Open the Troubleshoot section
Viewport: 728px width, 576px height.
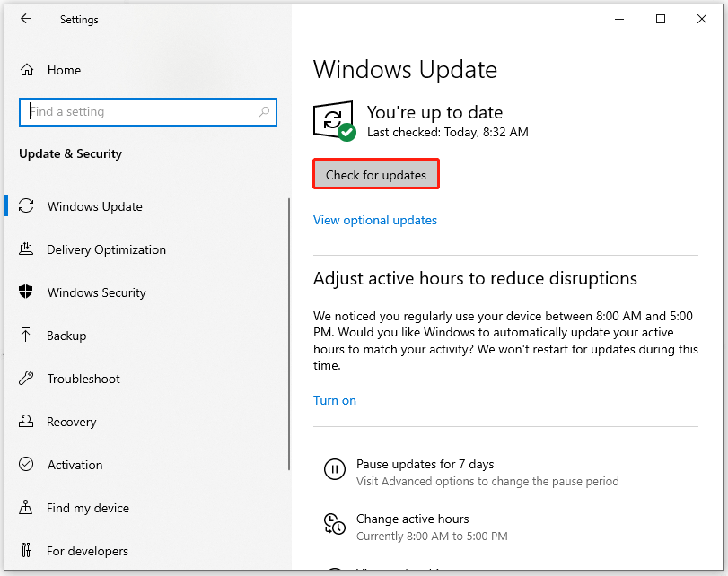pyautogui.click(x=83, y=379)
